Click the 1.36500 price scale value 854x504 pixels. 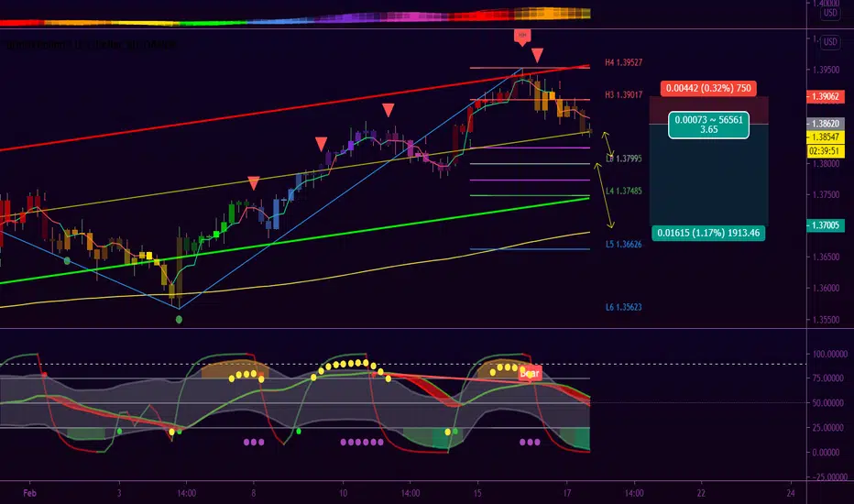coord(826,257)
